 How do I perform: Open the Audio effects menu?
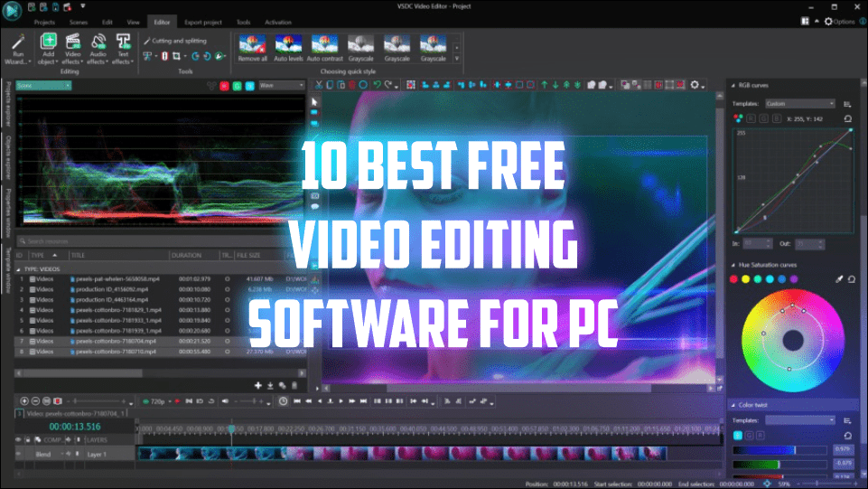click(x=98, y=49)
